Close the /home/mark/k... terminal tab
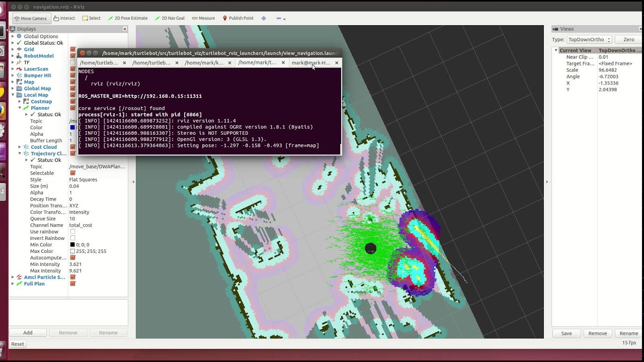Viewport: 644px width, 362px height. coord(230,63)
